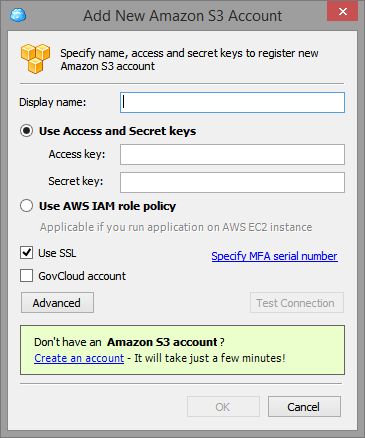Image resolution: width=365 pixels, height=438 pixels.
Task: Click into the Access key field
Action: 232,154
